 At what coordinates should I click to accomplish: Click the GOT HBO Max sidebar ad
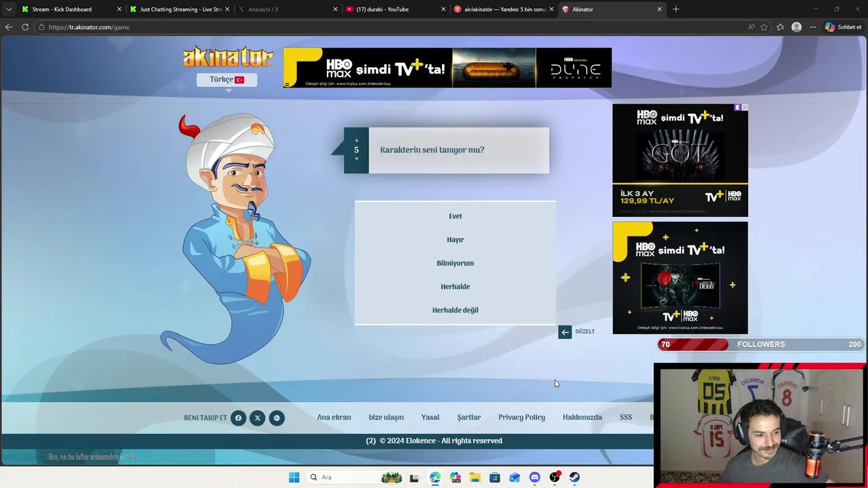point(680,161)
